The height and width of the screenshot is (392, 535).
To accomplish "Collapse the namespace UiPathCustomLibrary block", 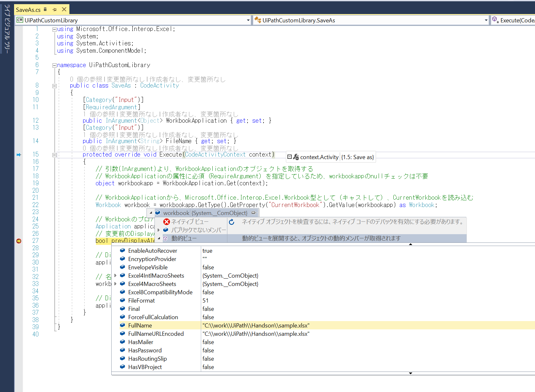I will point(54,65).
